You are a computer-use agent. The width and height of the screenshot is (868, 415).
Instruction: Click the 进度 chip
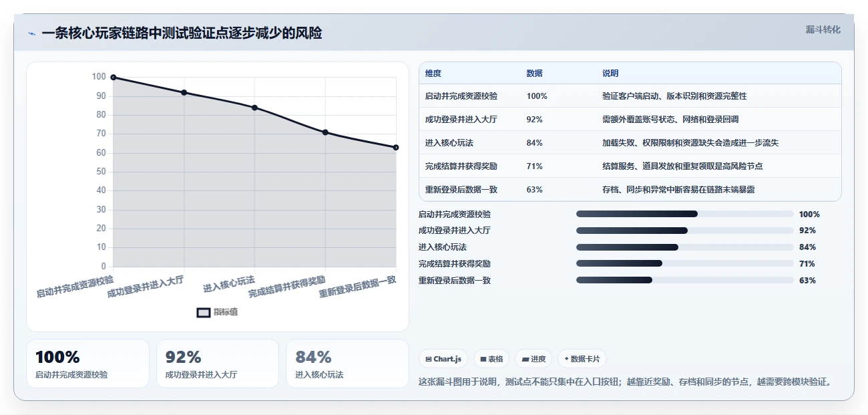pyautogui.click(x=533, y=359)
